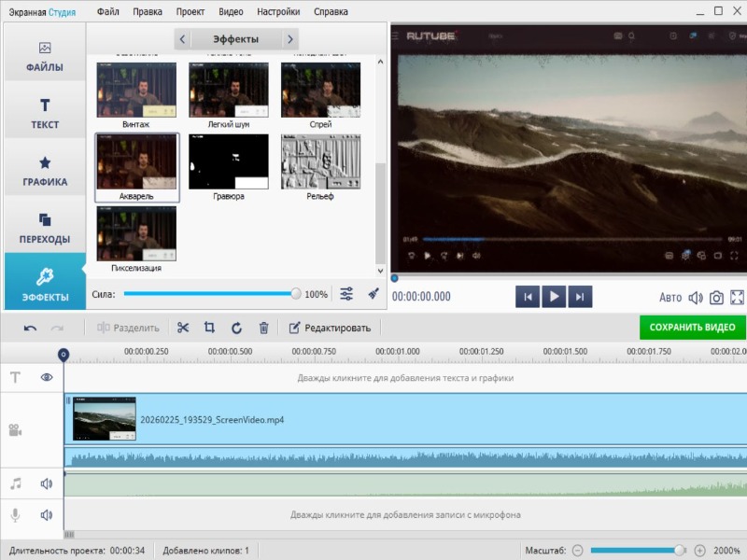Open the Авто preview size dropdown
This screenshot has height=560, width=747.
click(670, 298)
